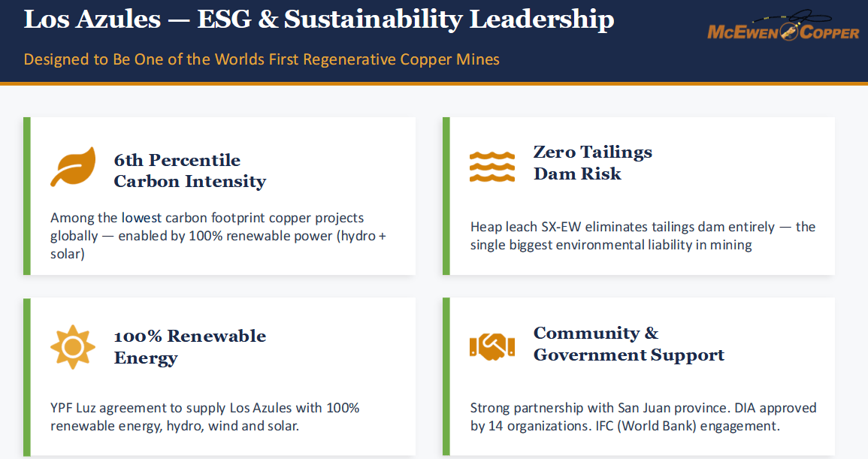Click the Heap leach SX-EW description text

coord(643,236)
